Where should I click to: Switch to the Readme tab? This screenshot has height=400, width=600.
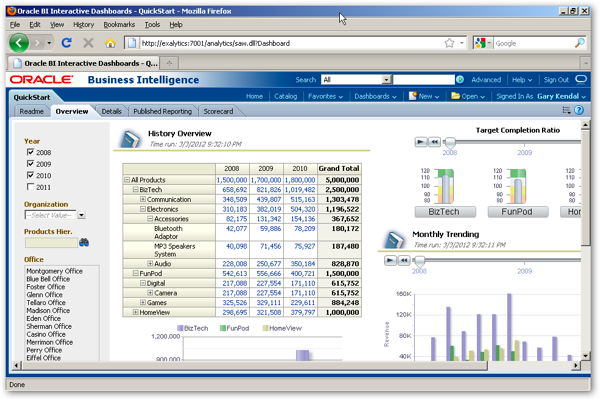(x=31, y=111)
